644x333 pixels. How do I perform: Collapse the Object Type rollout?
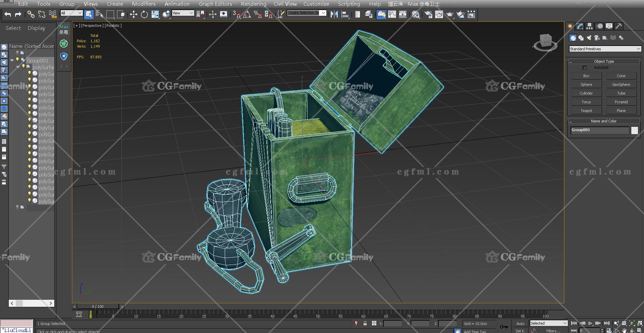604,61
